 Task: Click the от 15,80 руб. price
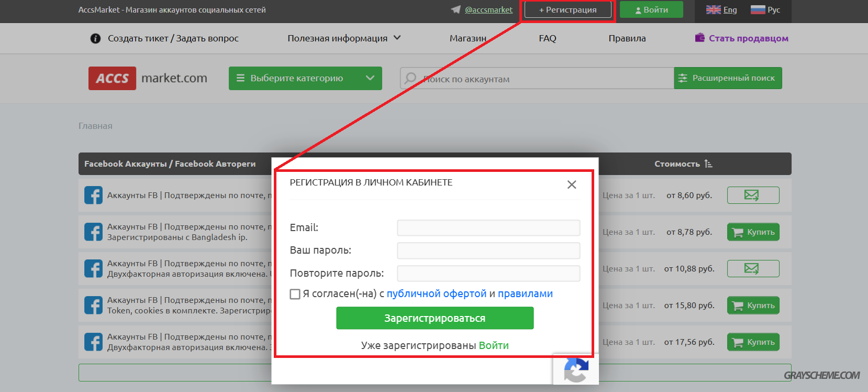[x=689, y=306]
